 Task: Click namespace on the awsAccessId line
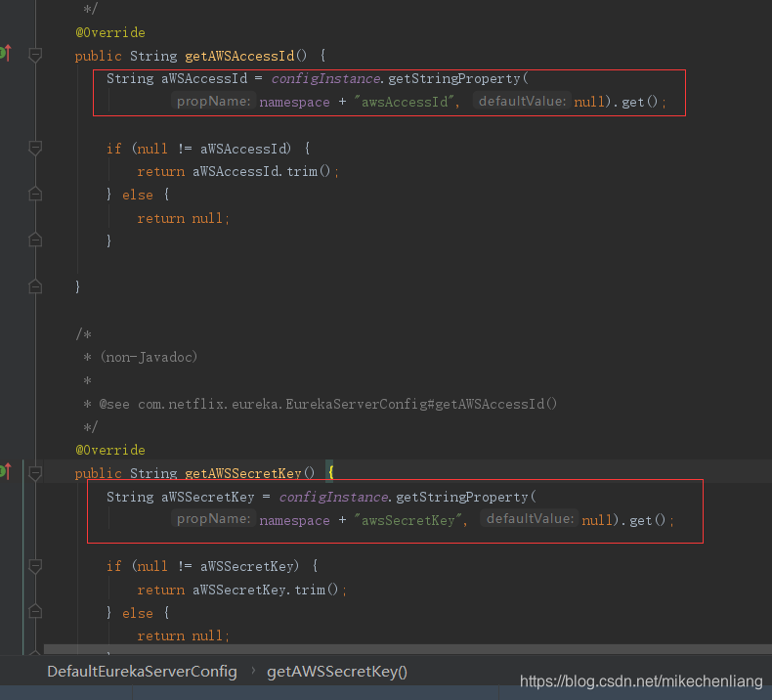(294, 102)
